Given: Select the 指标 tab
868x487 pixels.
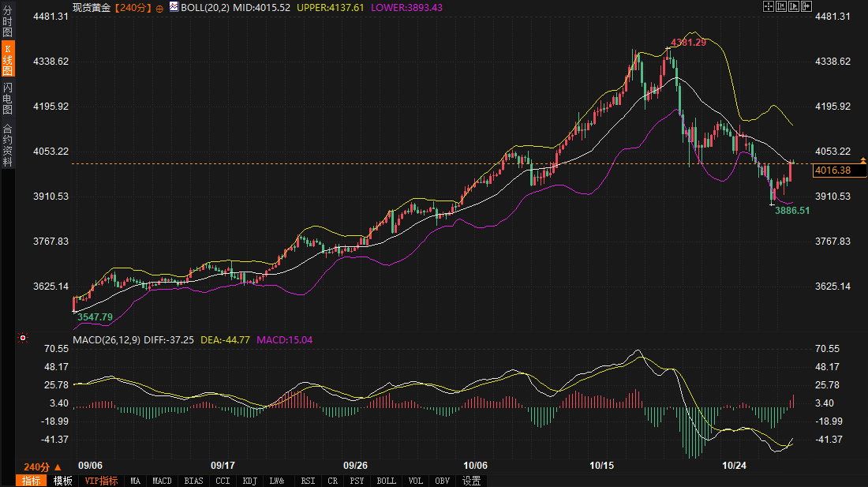Looking at the screenshot, I should pyautogui.click(x=32, y=481).
